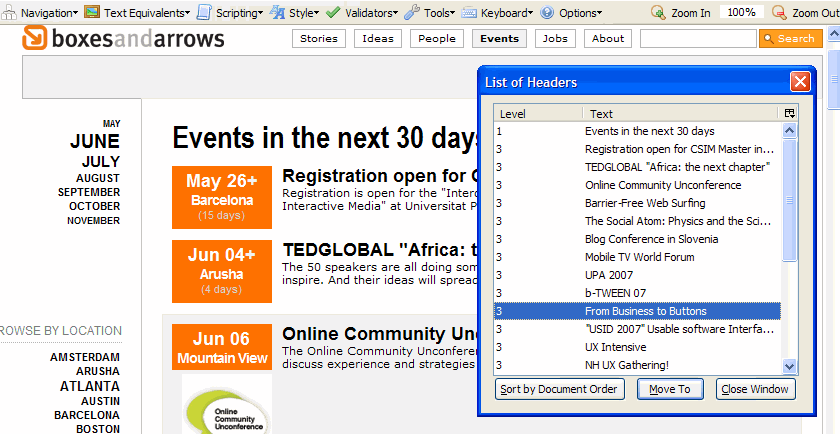Click the ATLANTA location link
This screenshot has width=840, height=434.
(90, 386)
